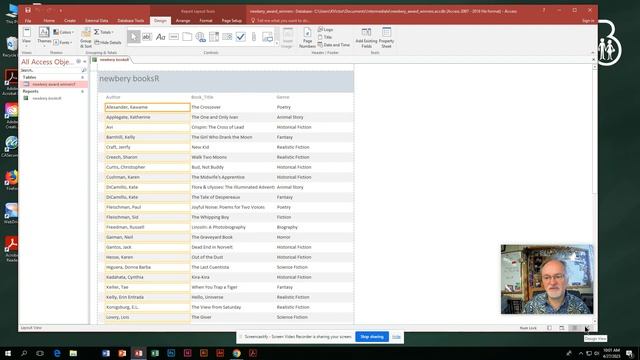Insert Page Numbers in the report

click(307, 38)
